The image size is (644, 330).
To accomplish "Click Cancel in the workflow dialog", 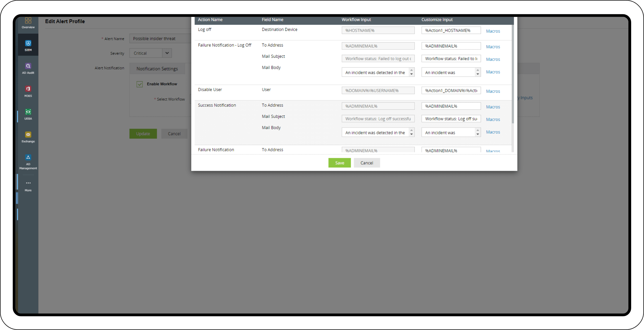I will pos(367,163).
